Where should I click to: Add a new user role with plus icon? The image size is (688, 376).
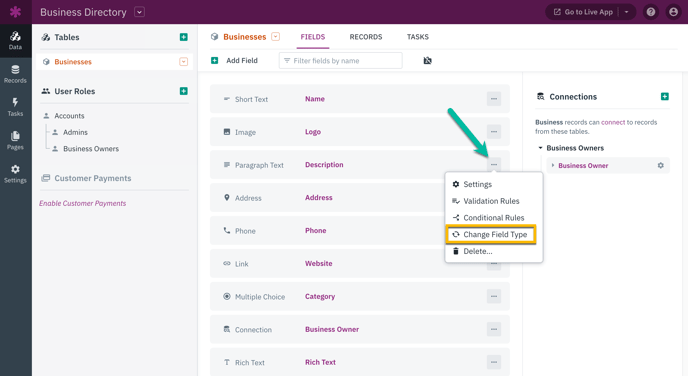(184, 91)
